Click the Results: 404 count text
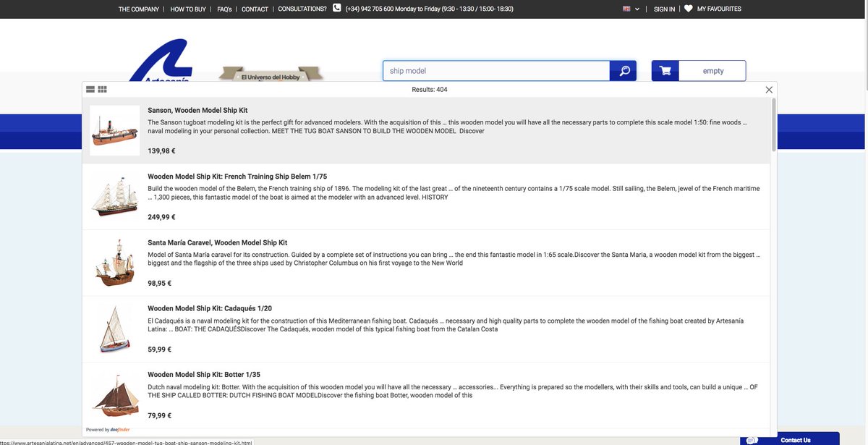 pyautogui.click(x=430, y=90)
